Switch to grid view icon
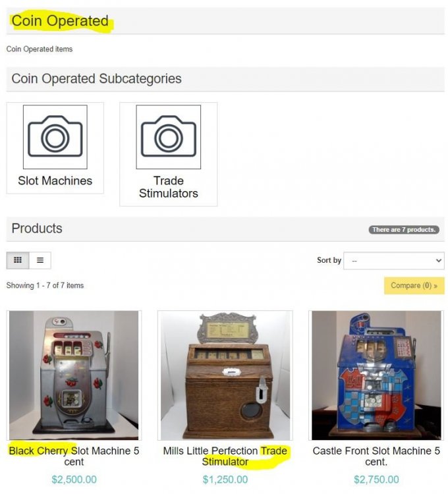448x494 pixels. click(18, 260)
